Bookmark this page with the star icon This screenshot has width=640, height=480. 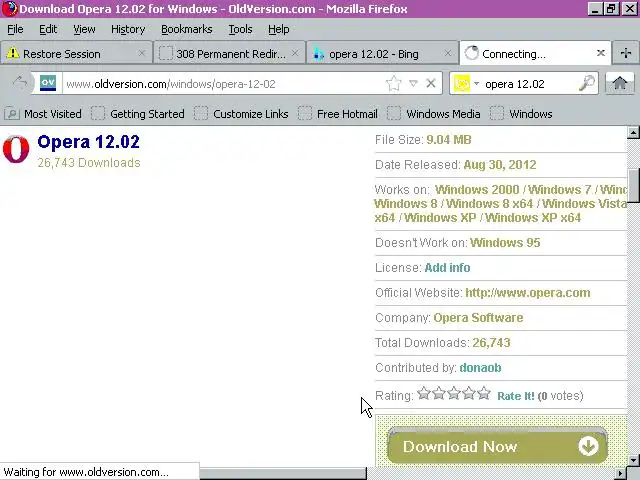(393, 84)
